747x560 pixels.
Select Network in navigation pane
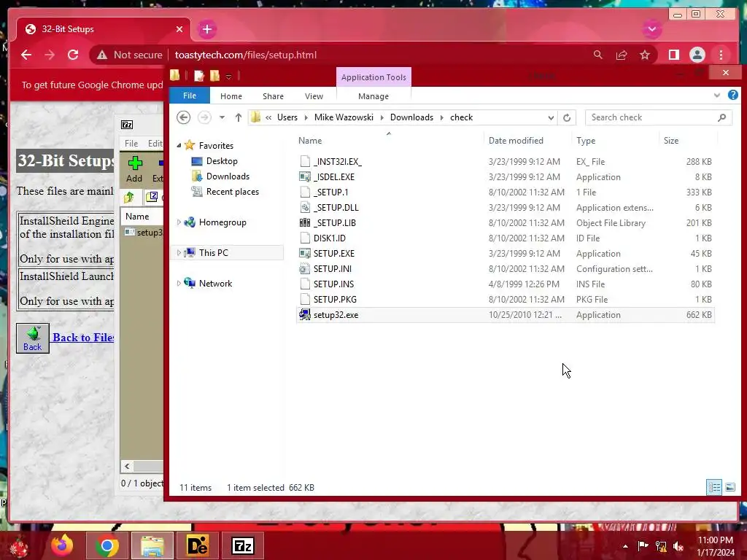[x=215, y=284]
